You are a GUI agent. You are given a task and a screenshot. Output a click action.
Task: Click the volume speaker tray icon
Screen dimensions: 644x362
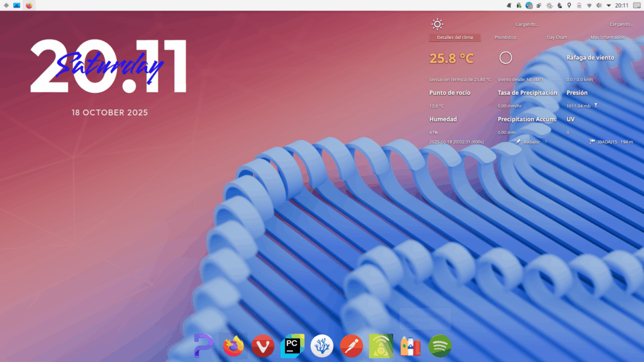(x=599, y=5)
